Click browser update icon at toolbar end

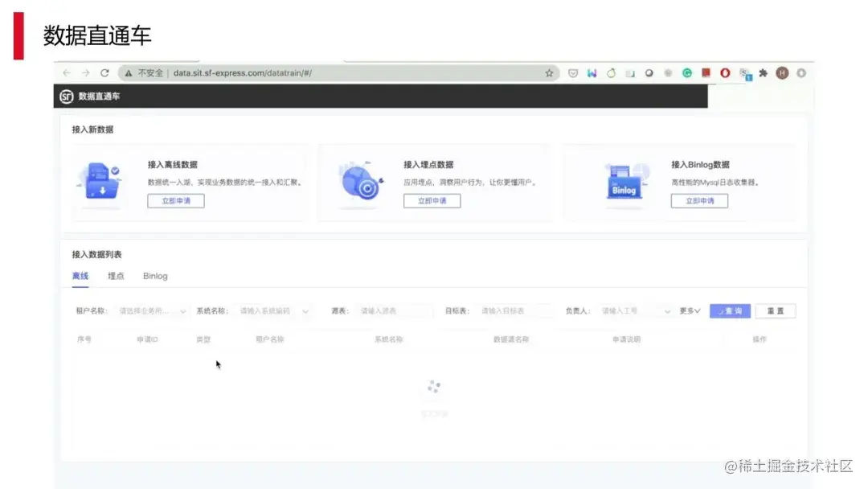tap(801, 73)
